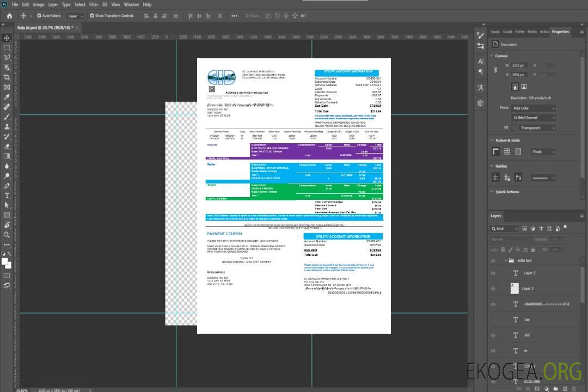
Task: Show grid icon in Rulers & Grids
Action: click(x=507, y=151)
